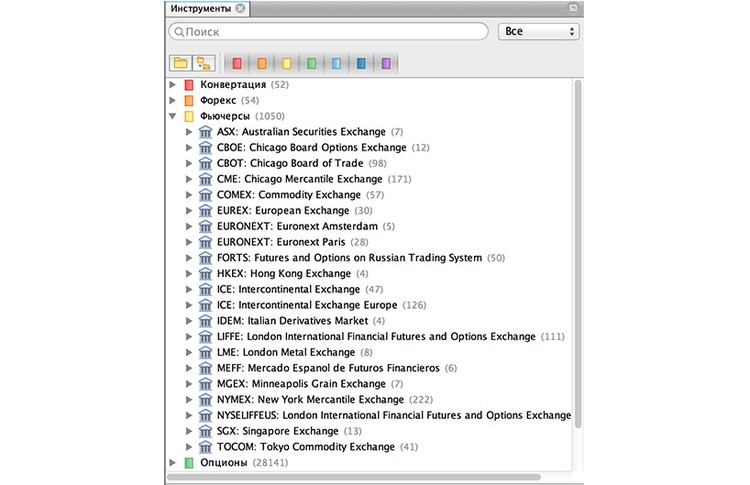Select 'NYMEX: New York Mercantile Exchange' text
The image size is (750, 485).
point(310,399)
